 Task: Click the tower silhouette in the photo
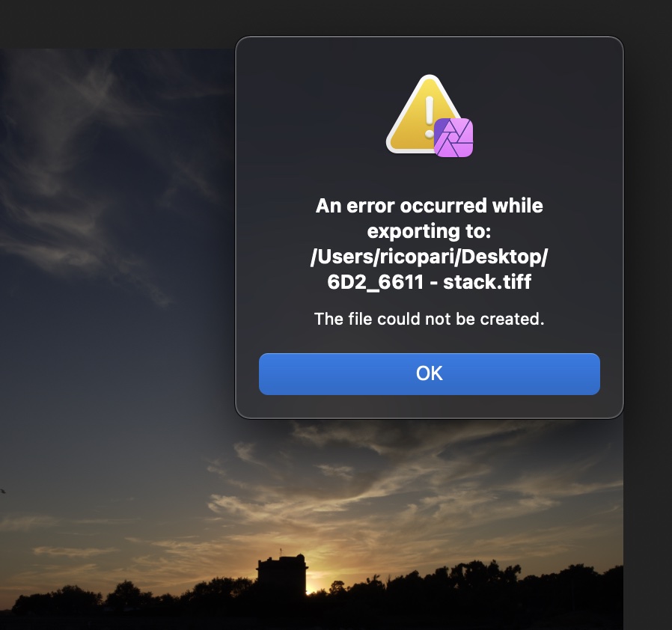pos(281,575)
